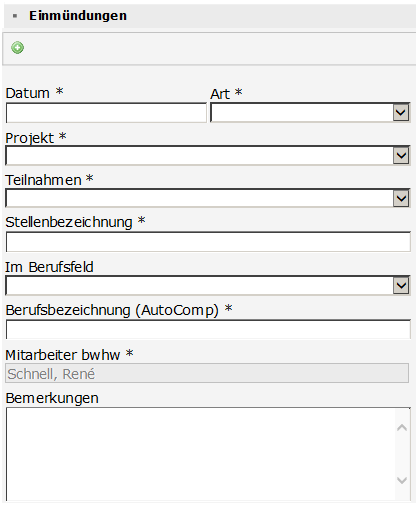Open the Teilnahmen dropdown arrow

point(401,198)
